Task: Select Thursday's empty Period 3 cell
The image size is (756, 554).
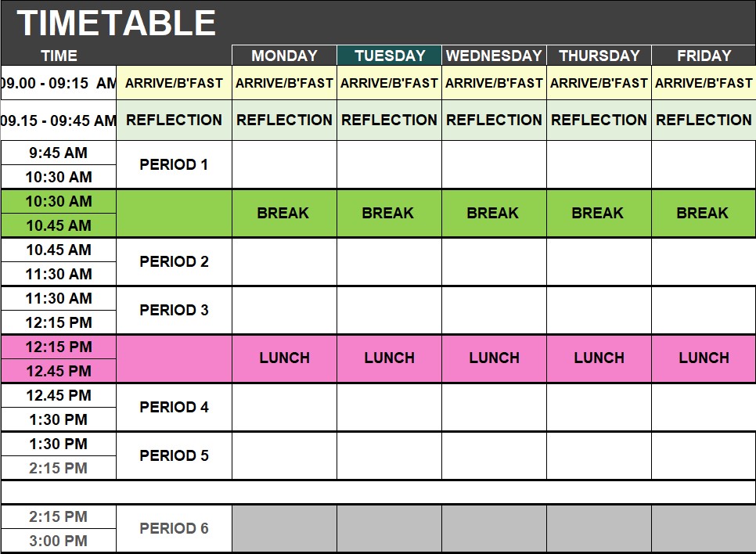Action: (x=599, y=310)
